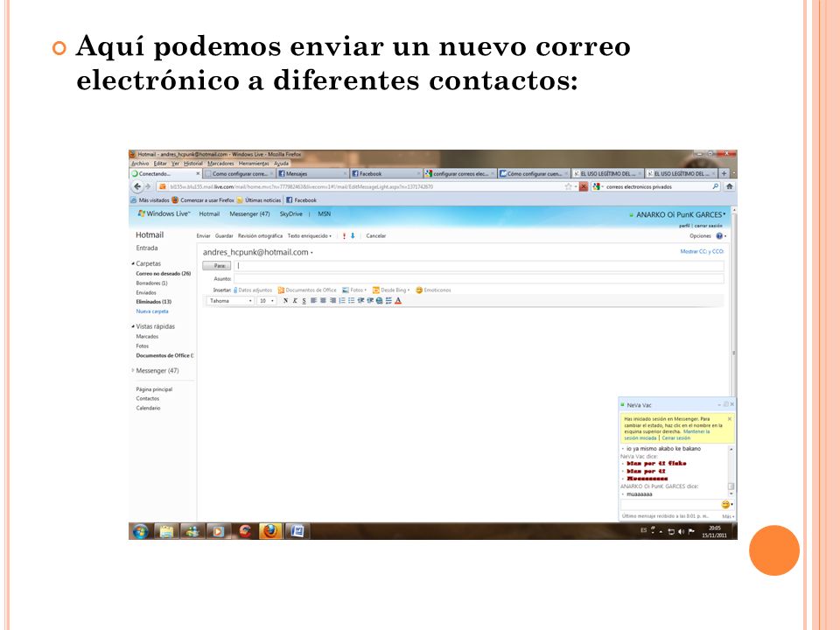840x630 pixels.
Task: Open the Borradores (1) folder
Action: tap(151, 283)
